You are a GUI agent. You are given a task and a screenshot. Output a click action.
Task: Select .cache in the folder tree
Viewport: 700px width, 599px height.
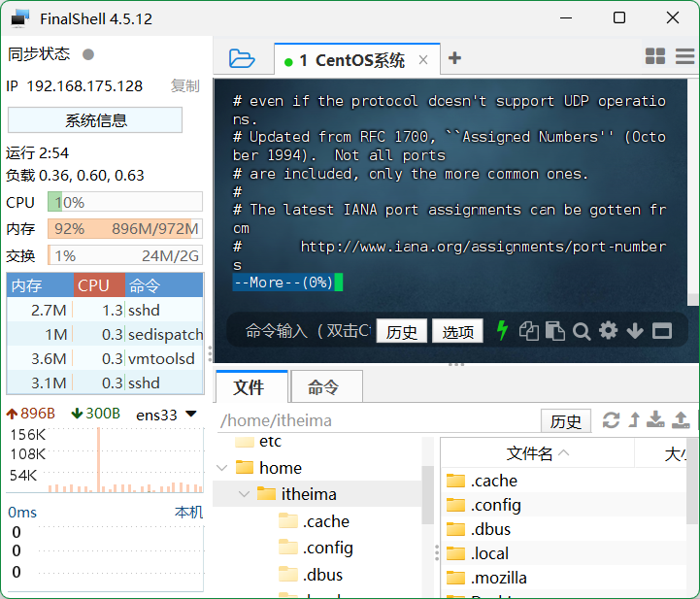[x=326, y=521]
